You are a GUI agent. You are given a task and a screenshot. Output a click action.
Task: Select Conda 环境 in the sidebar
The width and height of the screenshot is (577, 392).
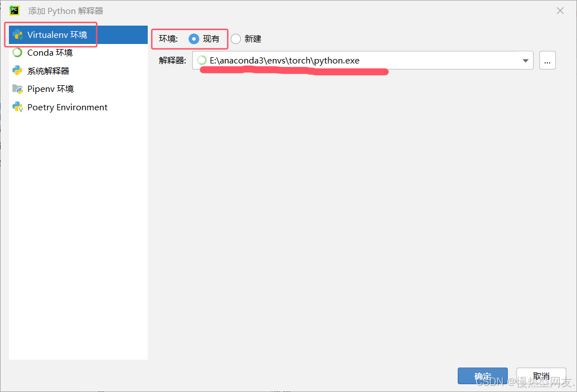tap(78, 53)
